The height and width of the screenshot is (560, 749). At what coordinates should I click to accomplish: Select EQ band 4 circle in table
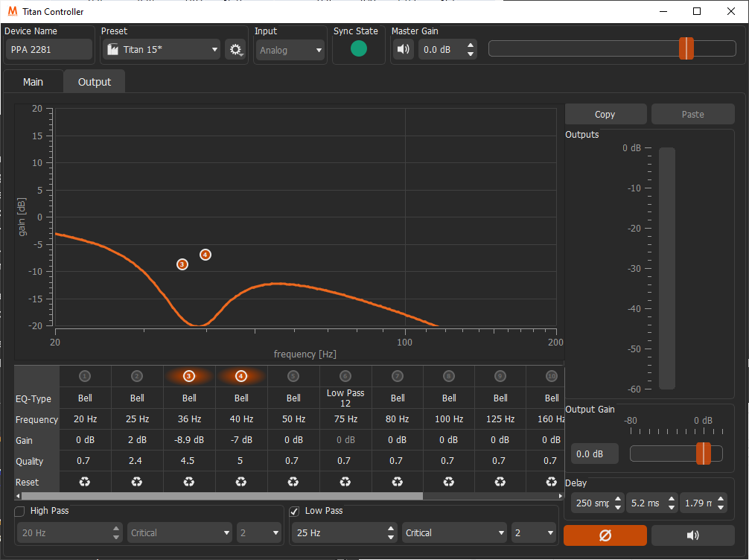pyautogui.click(x=241, y=376)
